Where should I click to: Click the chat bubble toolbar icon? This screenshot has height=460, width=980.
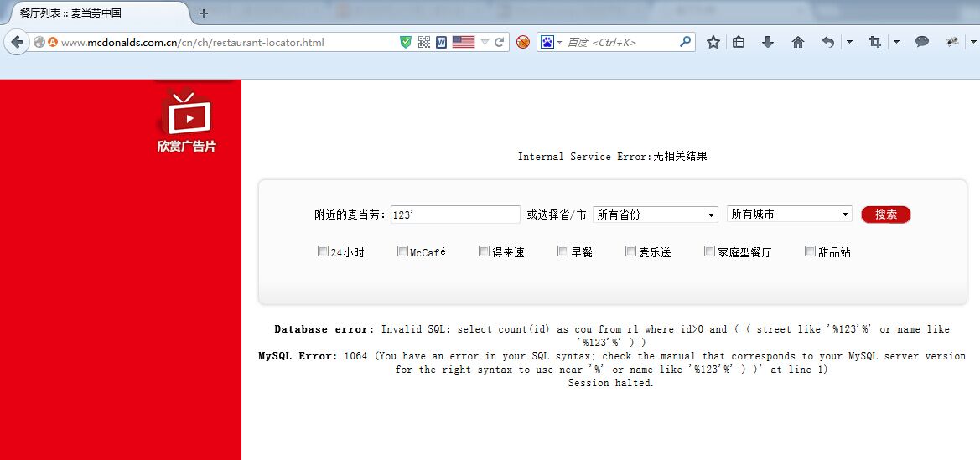[922, 41]
